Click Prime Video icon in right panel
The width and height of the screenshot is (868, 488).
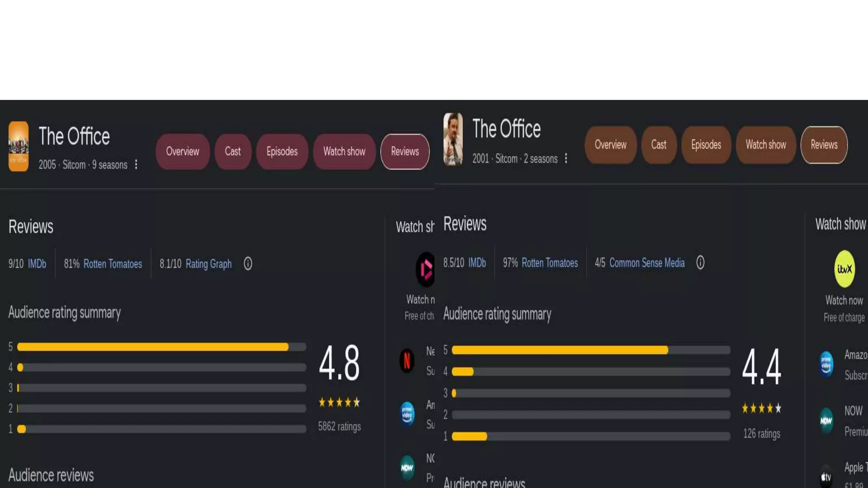click(826, 364)
